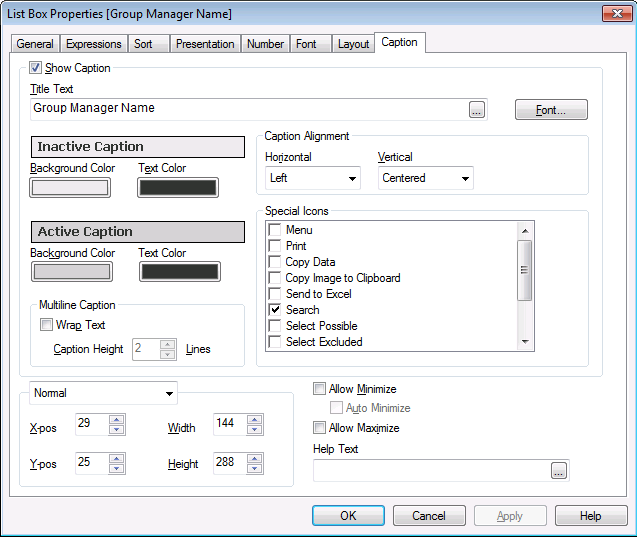Click Special Icons list scroll down arrow
The height and width of the screenshot is (551, 637).
click(x=525, y=342)
